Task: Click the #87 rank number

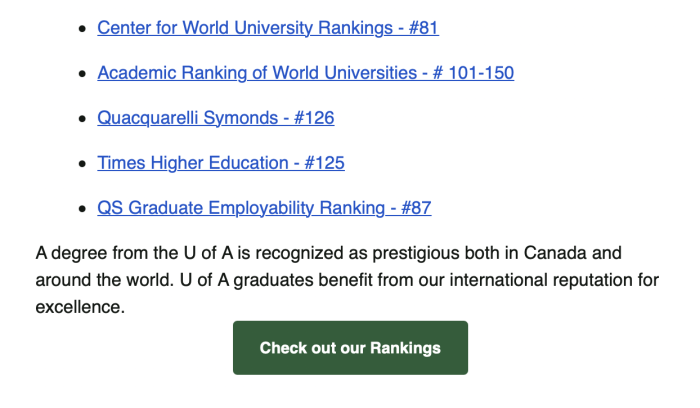Action: (x=416, y=208)
